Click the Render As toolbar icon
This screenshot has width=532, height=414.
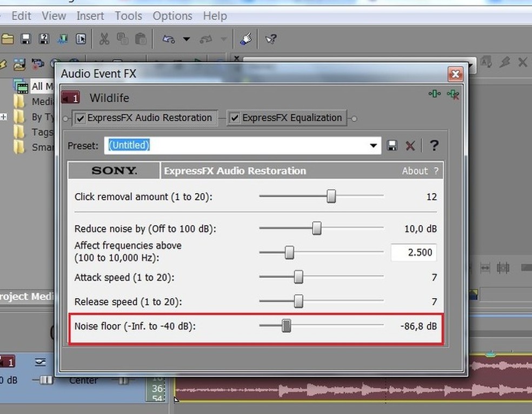(62, 39)
